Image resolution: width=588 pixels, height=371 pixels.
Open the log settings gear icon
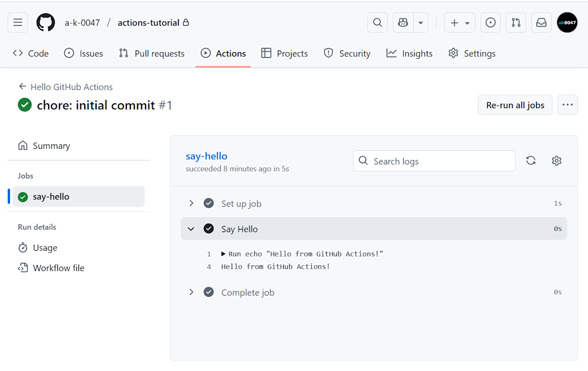coord(556,161)
